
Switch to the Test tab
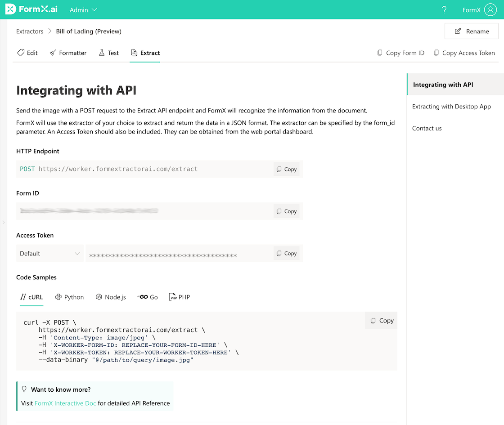[108, 53]
